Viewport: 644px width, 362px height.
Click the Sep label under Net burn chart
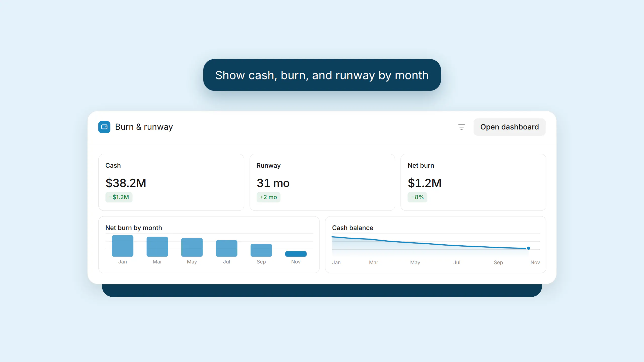pyautogui.click(x=261, y=262)
